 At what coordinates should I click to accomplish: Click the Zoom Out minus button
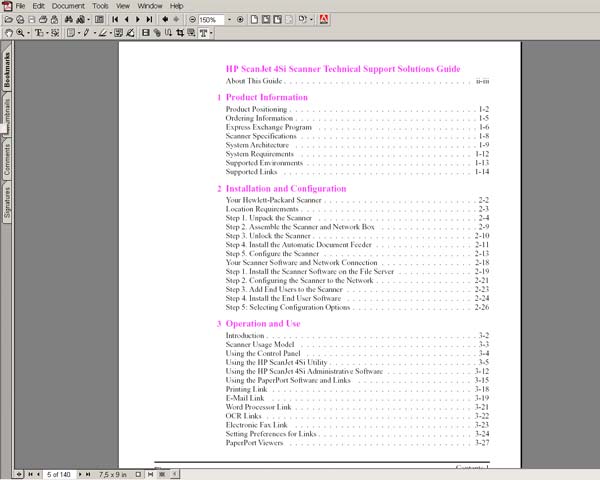pyautogui.click(x=192, y=20)
